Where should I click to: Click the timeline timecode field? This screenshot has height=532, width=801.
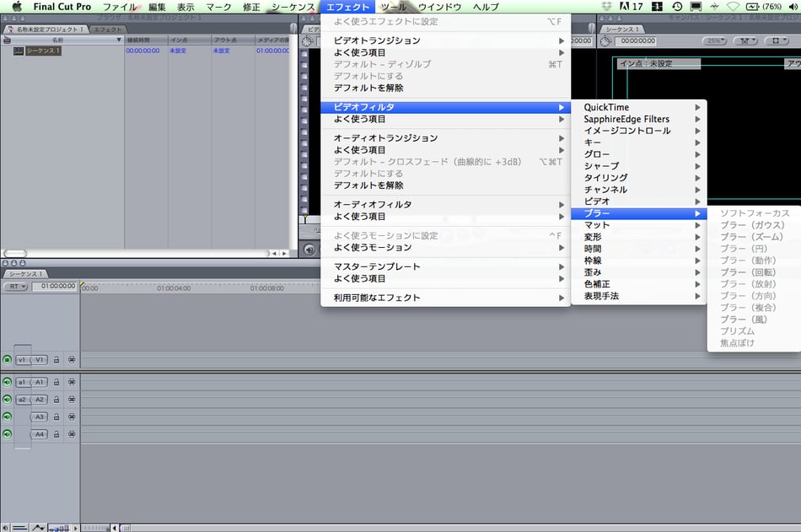point(58,287)
